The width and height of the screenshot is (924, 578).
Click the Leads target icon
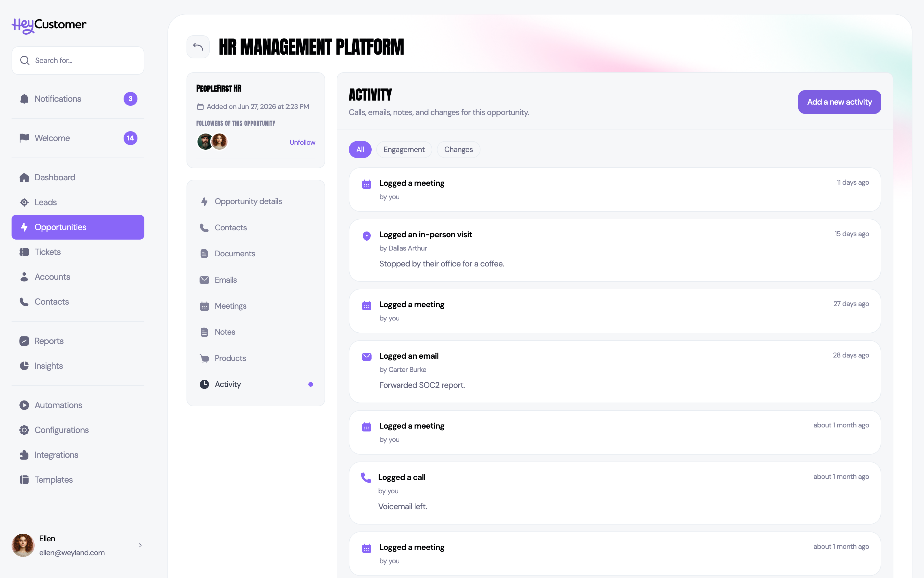click(x=24, y=202)
